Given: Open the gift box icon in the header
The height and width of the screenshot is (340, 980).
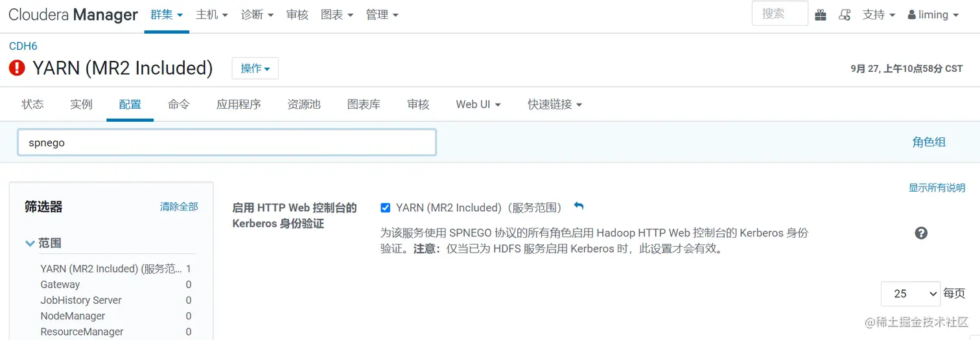Looking at the screenshot, I should pos(821,15).
